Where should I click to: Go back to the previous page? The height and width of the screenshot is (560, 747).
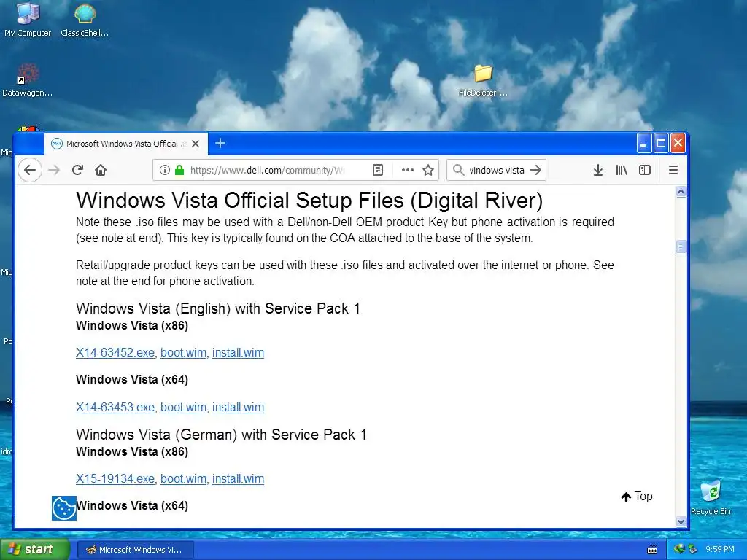coord(29,170)
